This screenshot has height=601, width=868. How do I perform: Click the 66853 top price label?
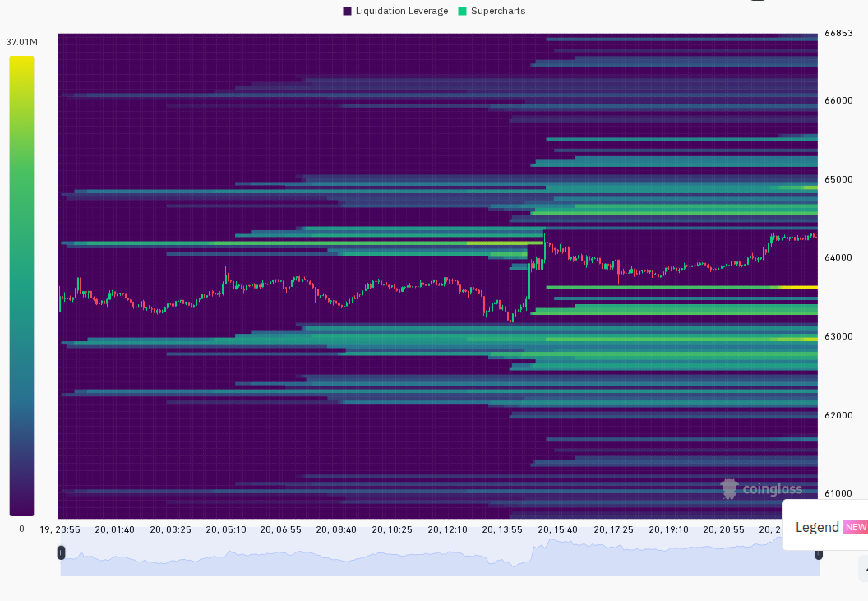(838, 33)
